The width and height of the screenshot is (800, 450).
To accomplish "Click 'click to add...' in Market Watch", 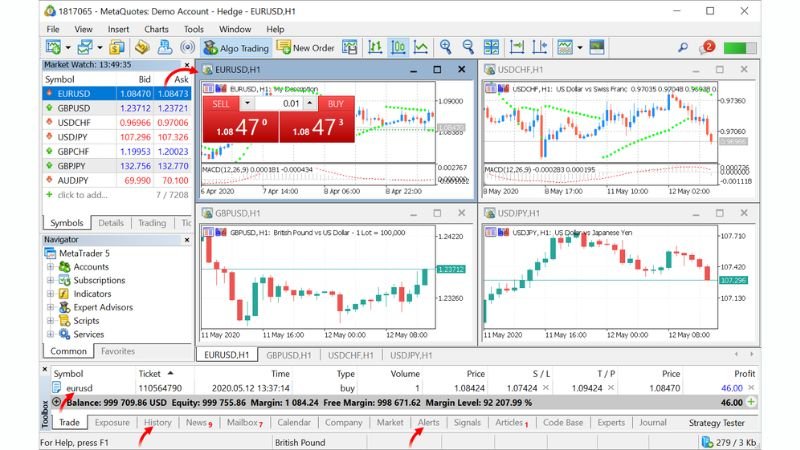I will [82, 194].
